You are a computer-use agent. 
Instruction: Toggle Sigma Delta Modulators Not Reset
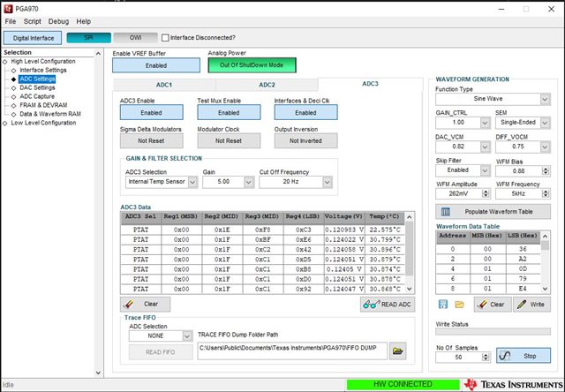click(151, 140)
